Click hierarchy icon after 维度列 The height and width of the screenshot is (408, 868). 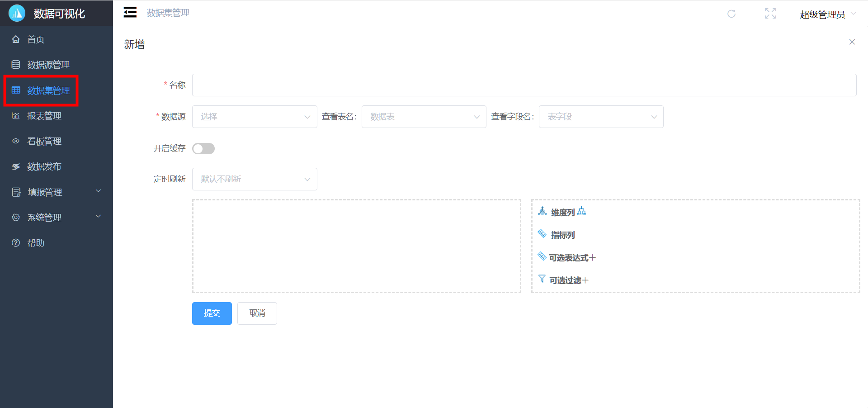(582, 211)
